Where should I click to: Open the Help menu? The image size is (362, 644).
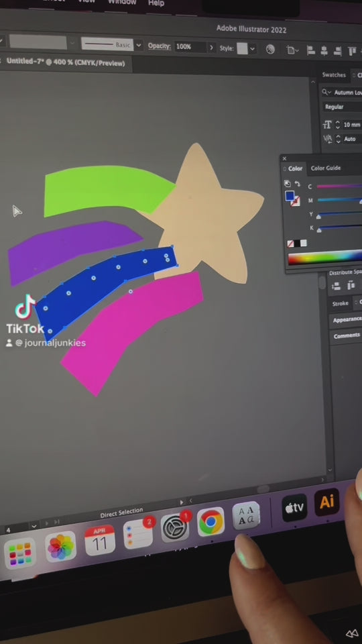pyautogui.click(x=156, y=3)
